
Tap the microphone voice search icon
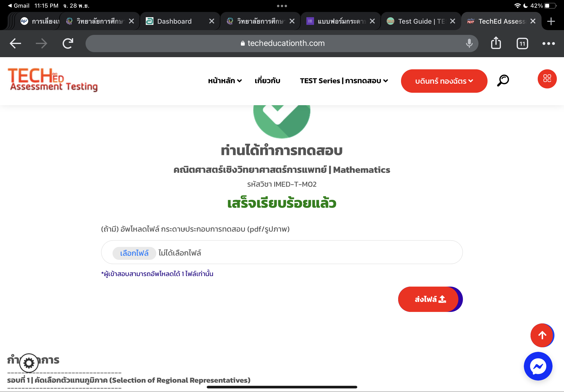coord(469,43)
